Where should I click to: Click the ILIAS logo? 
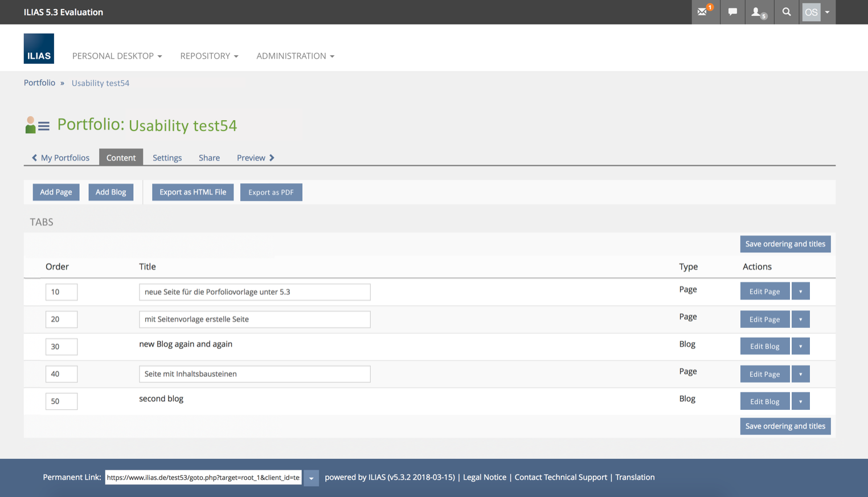point(39,49)
